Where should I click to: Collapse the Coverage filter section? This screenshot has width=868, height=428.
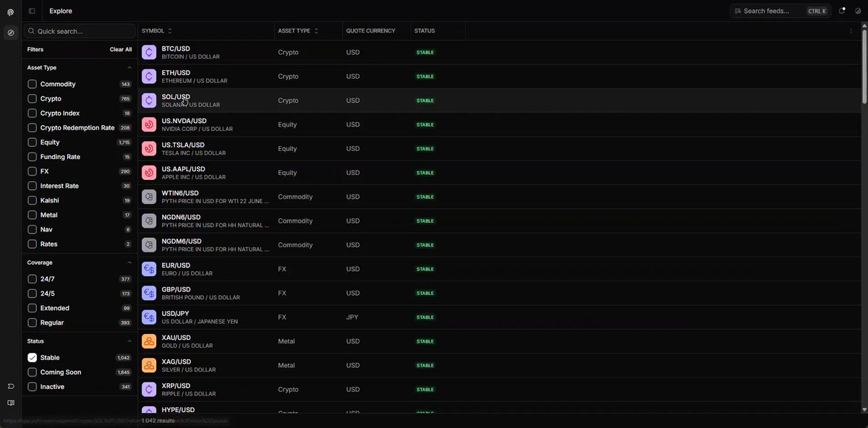tap(129, 262)
